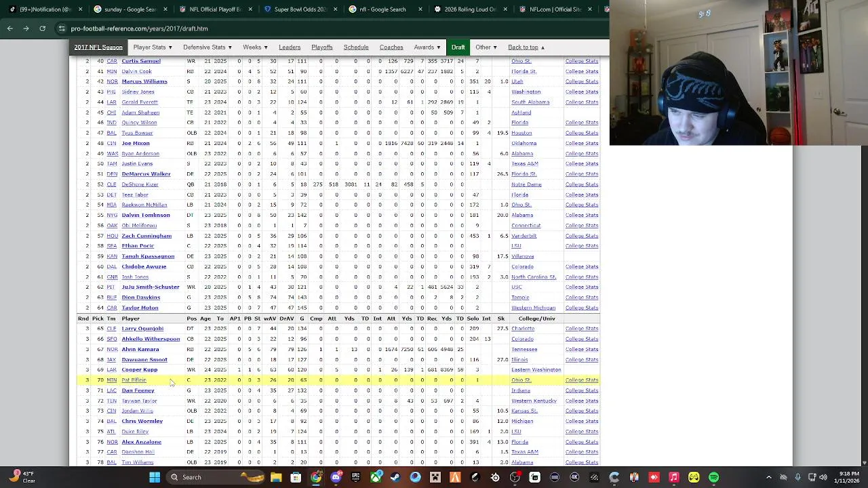The width and height of the screenshot is (868, 488).
Task: Open Spotify from the taskbar
Action: [x=713, y=477]
